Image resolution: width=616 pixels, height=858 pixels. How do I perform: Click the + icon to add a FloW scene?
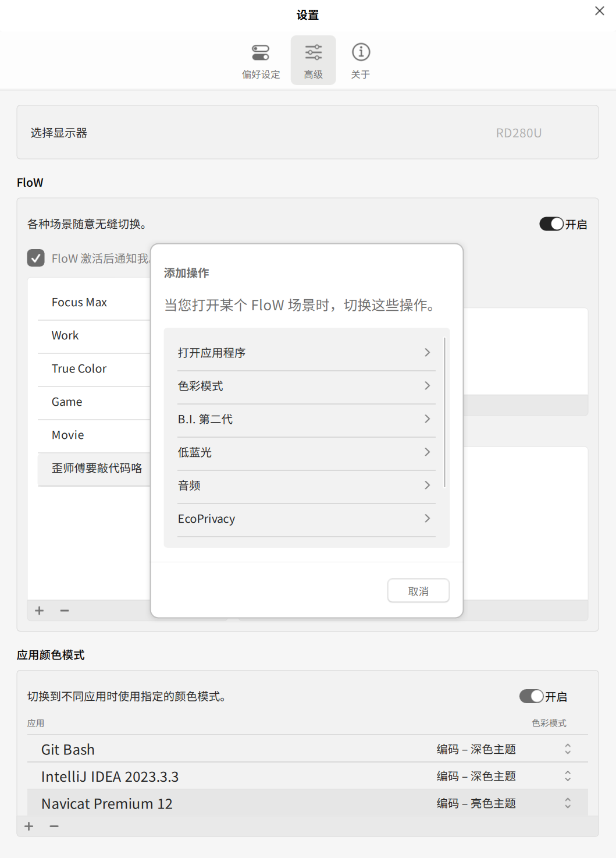pos(38,610)
